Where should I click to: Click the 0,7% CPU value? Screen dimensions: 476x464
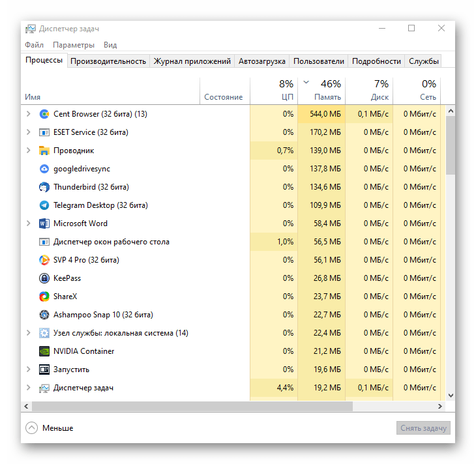coord(285,151)
